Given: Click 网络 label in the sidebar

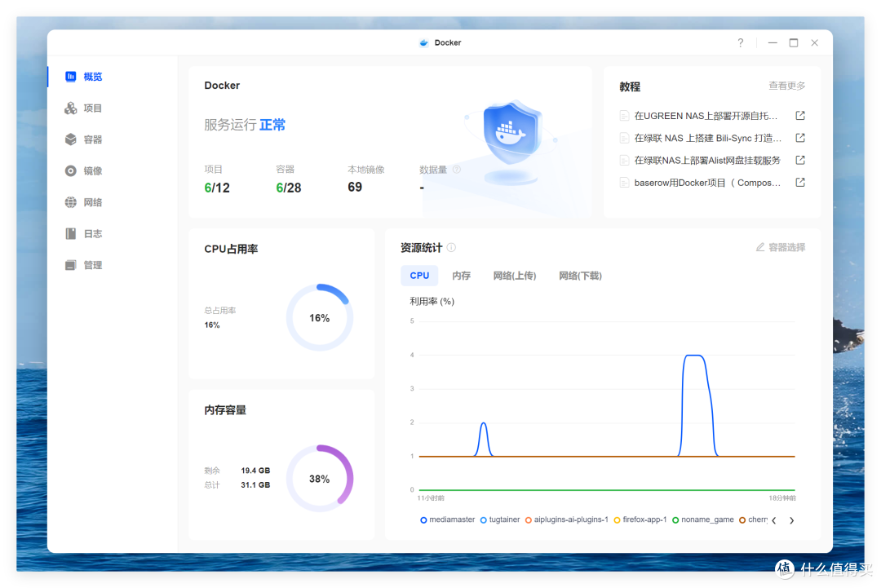Looking at the screenshot, I should 93,202.
